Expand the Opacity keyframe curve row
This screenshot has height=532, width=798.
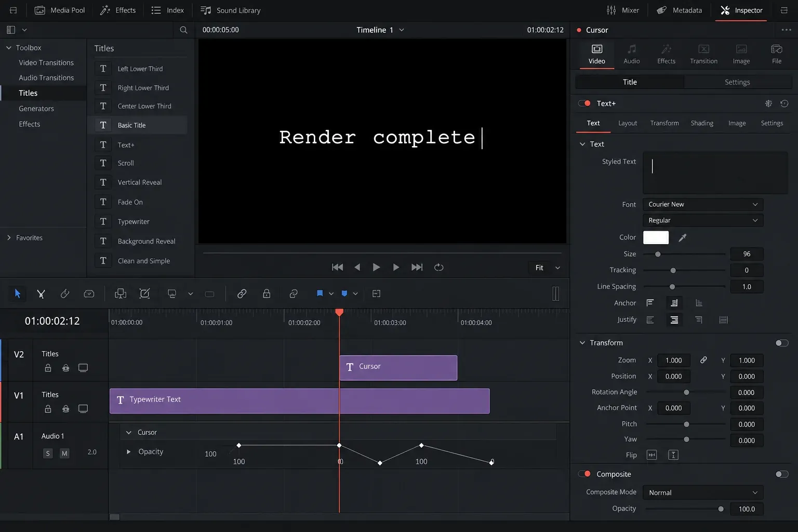128,451
